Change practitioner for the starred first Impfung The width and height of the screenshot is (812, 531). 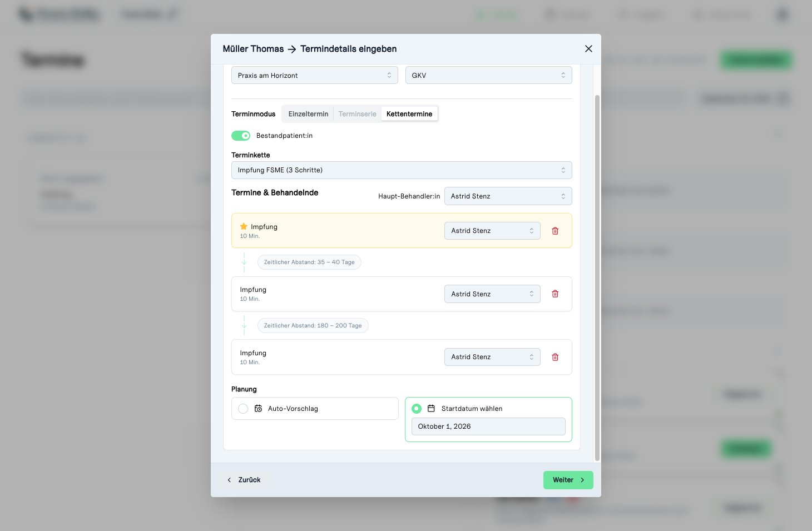point(492,231)
